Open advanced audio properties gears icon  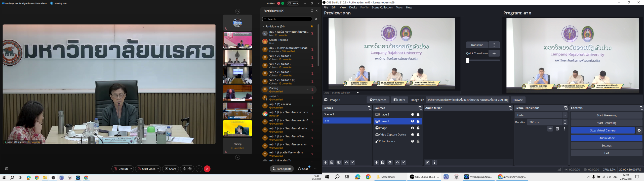[427, 162]
